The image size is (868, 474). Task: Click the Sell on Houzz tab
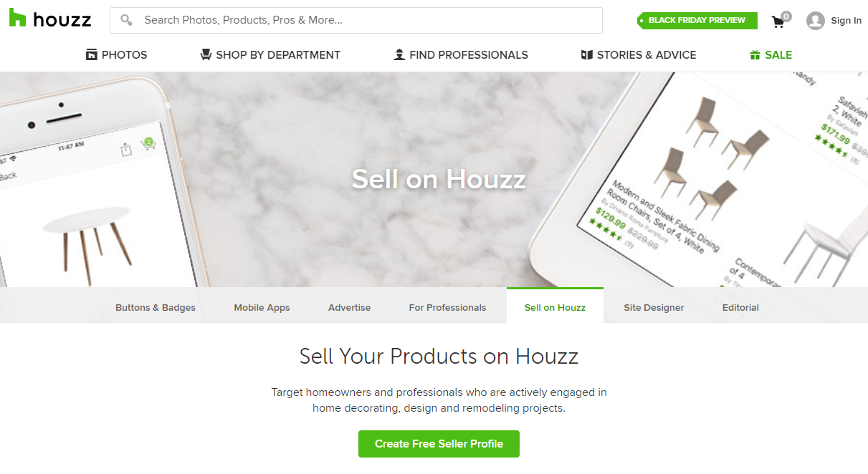tap(555, 306)
